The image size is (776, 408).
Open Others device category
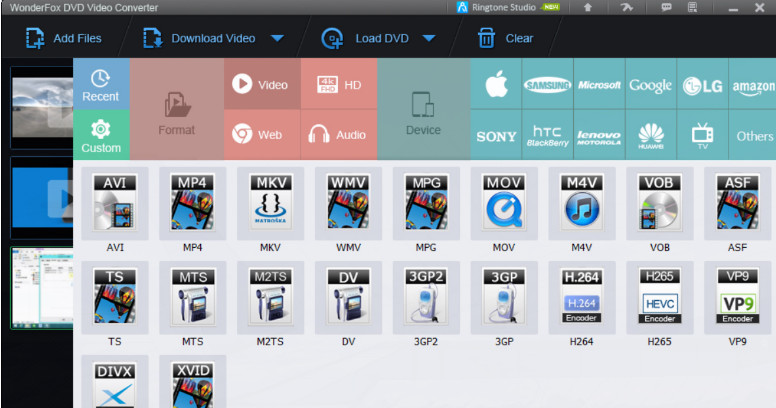[752, 135]
